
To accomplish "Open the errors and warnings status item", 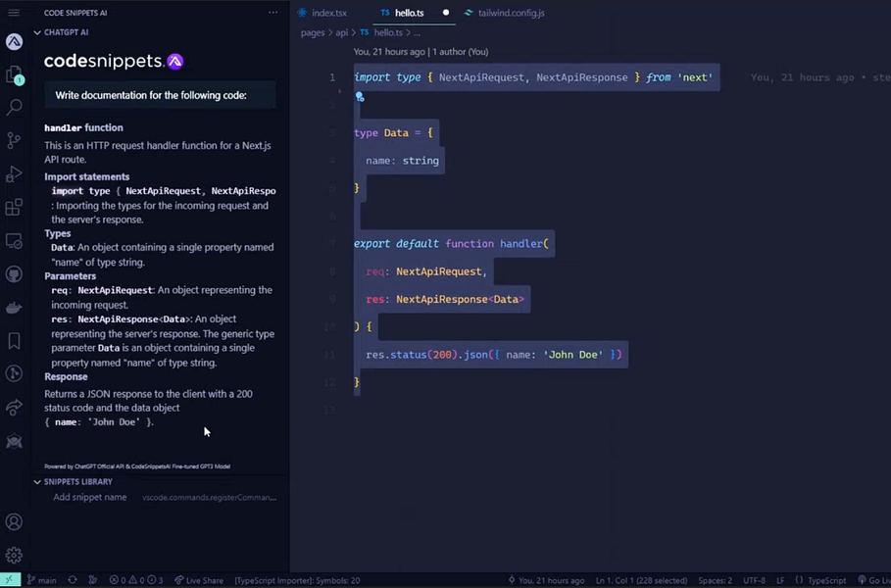I will click(136, 580).
